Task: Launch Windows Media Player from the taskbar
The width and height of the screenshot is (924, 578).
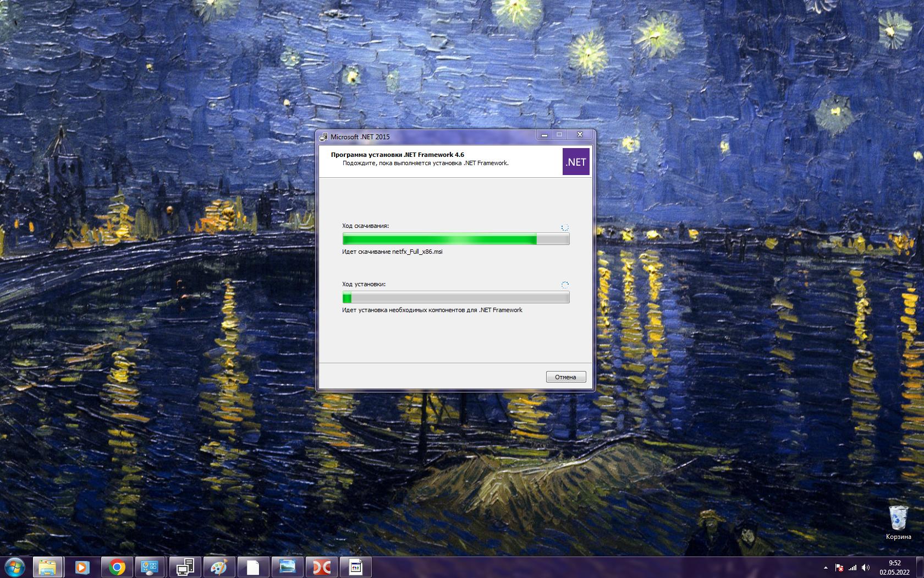Action: (82, 567)
